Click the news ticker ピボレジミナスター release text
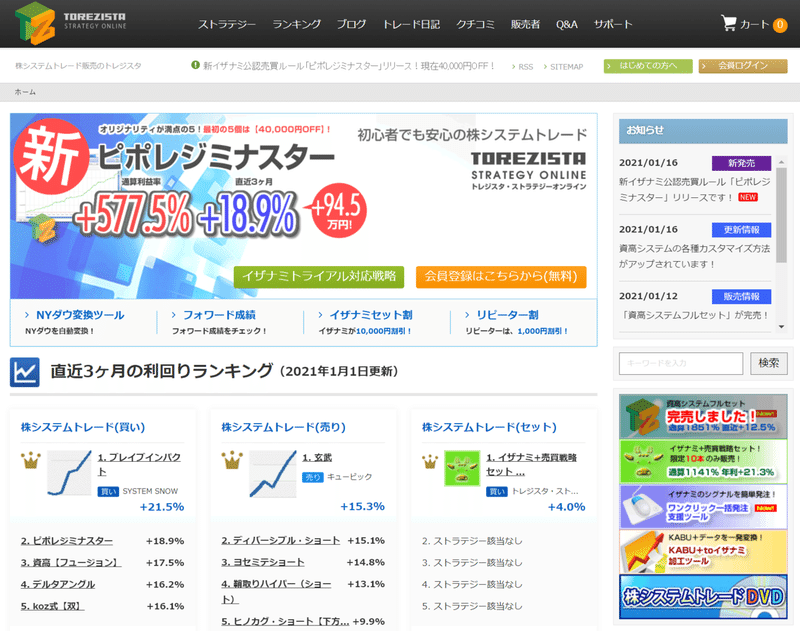800x631 pixels. pyautogui.click(x=349, y=66)
